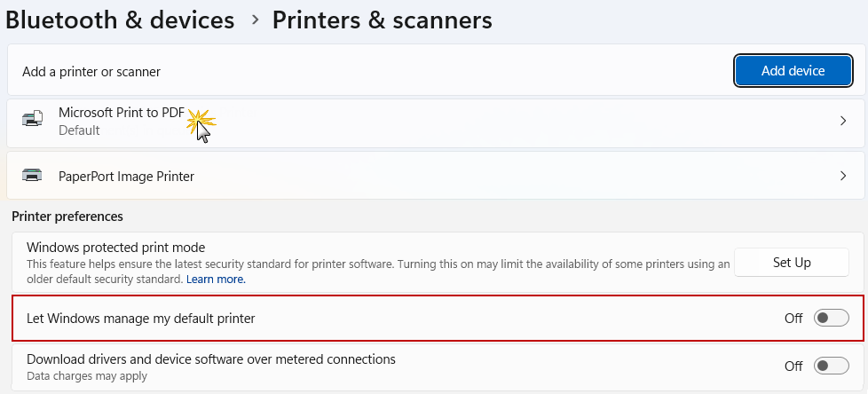Open PaperPort Image Printer using its chevron
This screenshot has height=394, width=868.
842,176
